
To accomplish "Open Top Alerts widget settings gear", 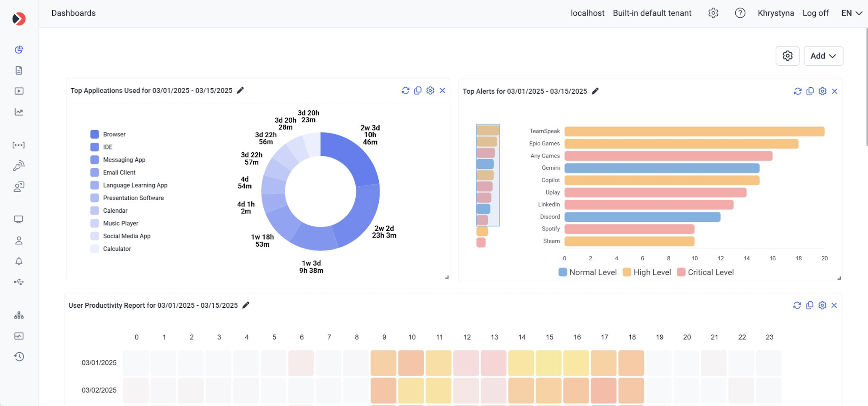I will (822, 91).
